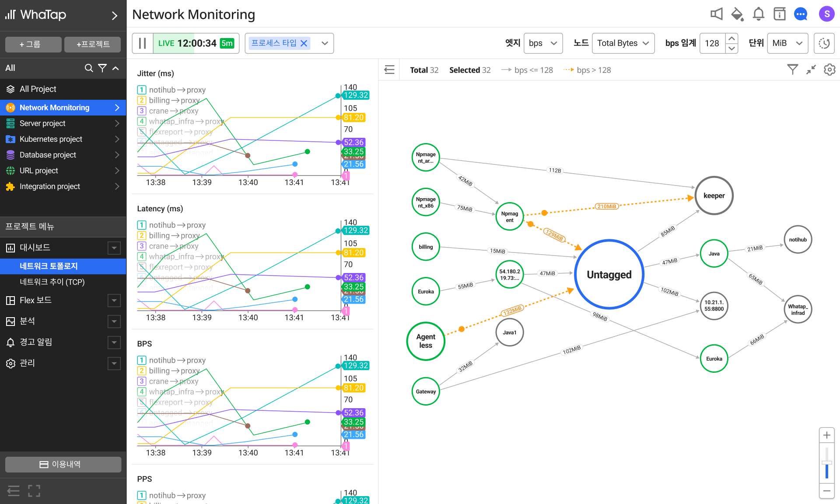Select Server project in sidebar
Image resolution: width=840 pixels, height=504 pixels.
point(42,123)
